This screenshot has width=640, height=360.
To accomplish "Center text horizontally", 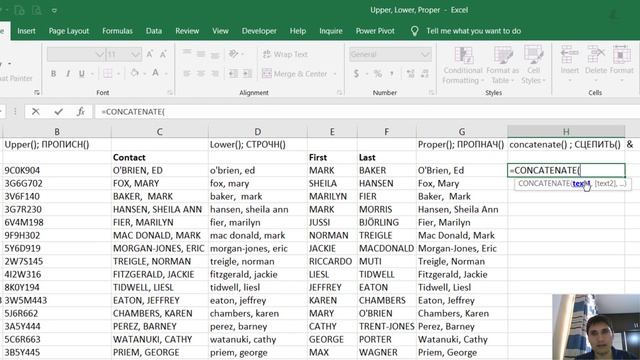I will (x=201, y=74).
